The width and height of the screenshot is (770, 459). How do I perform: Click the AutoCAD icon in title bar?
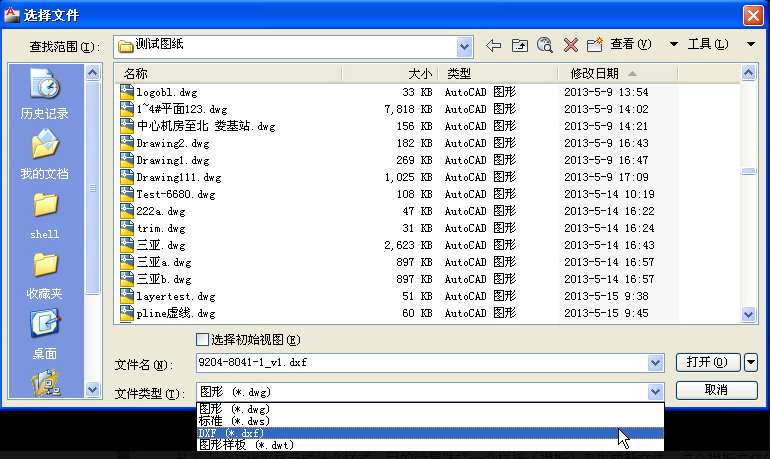(11, 15)
